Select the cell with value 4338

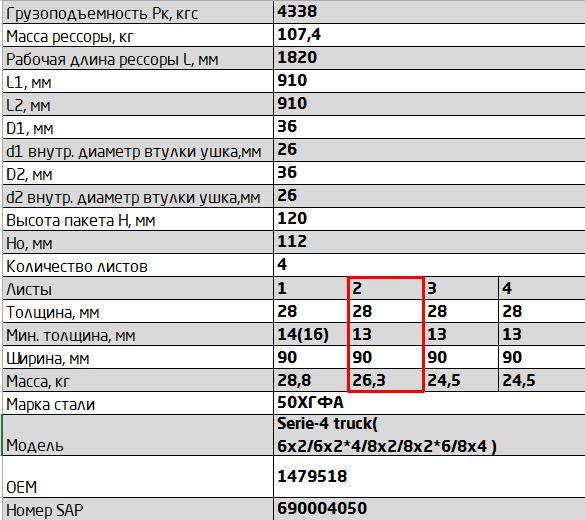[429, 12]
